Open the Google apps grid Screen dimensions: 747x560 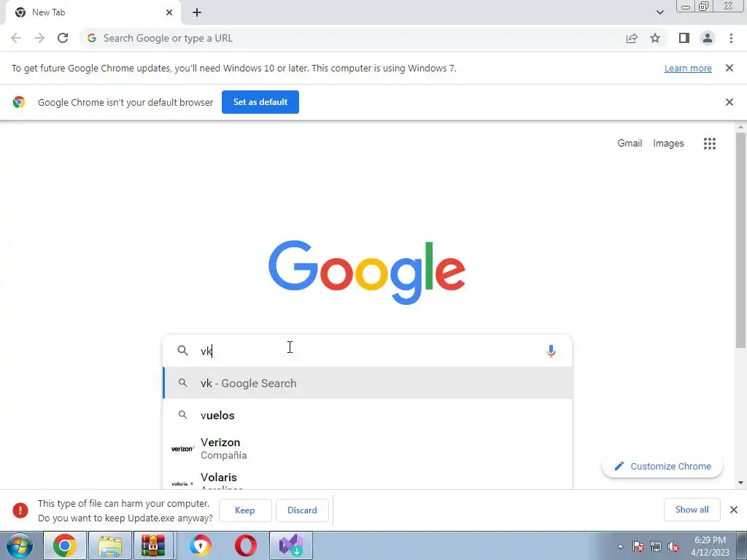pyautogui.click(x=709, y=144)
